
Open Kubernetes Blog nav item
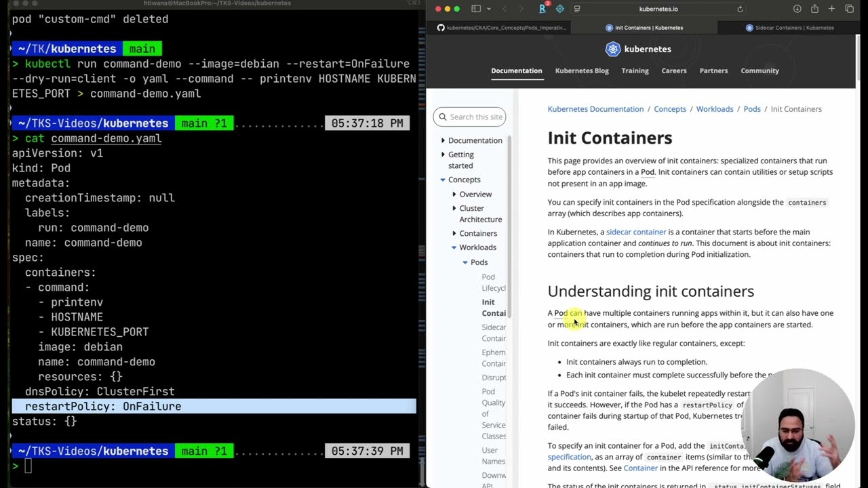pyautogui.click(x=582, y=70)
